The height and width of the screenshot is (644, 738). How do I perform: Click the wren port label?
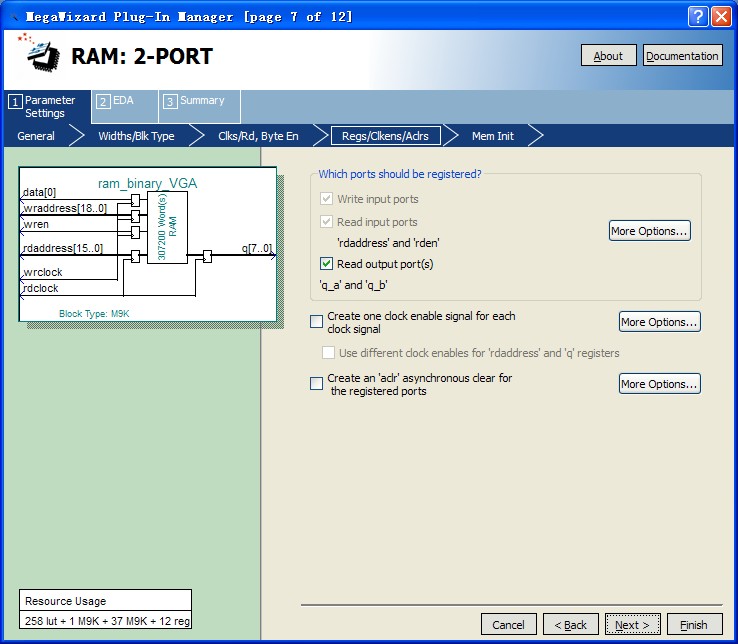pos(36,224)
